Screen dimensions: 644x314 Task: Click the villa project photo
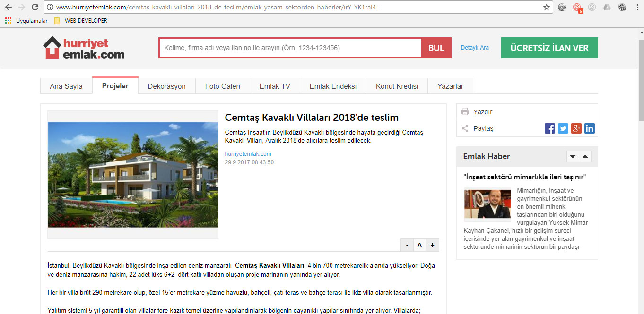point(133,175)
